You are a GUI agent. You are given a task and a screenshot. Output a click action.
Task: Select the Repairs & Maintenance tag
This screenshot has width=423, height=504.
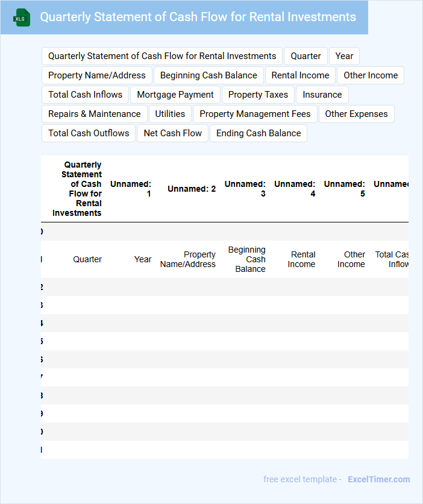click(x=95, y=114)
